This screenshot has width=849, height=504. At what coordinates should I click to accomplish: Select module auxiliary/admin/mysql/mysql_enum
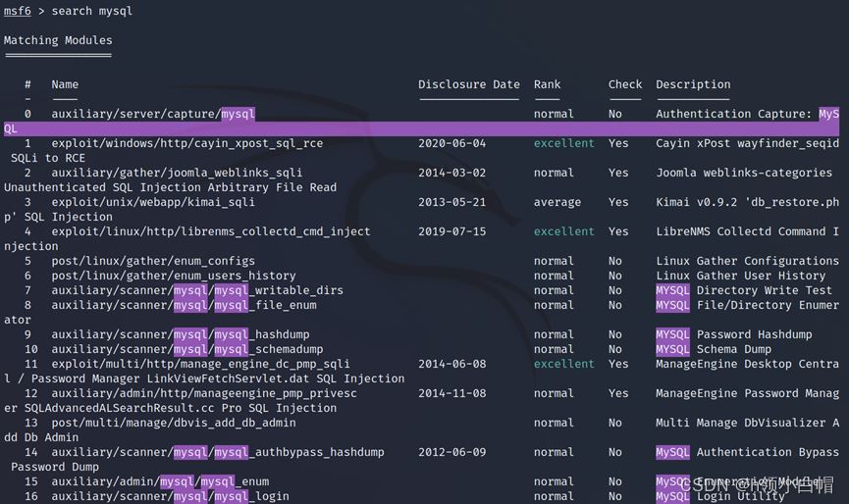coord(160,481)
